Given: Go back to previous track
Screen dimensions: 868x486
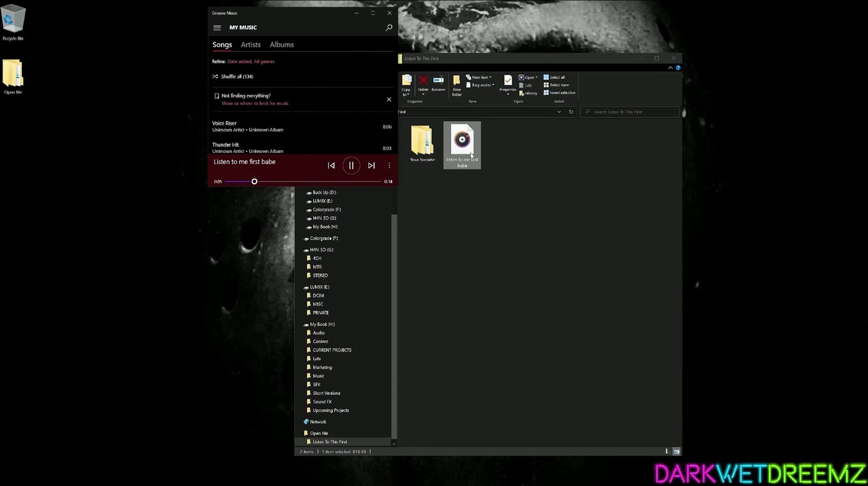Looking at the screenshot, I should (x=331, y=166).
